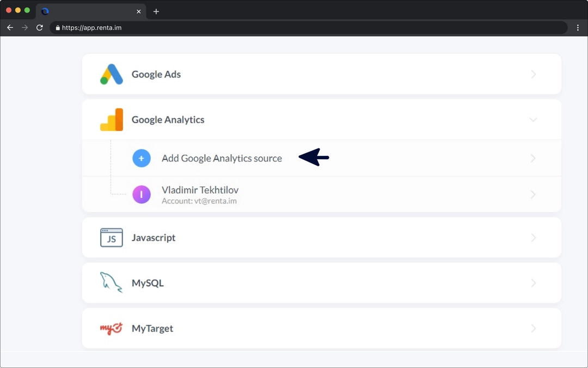Click the Javascript JS window icon

tap(112, 238)
